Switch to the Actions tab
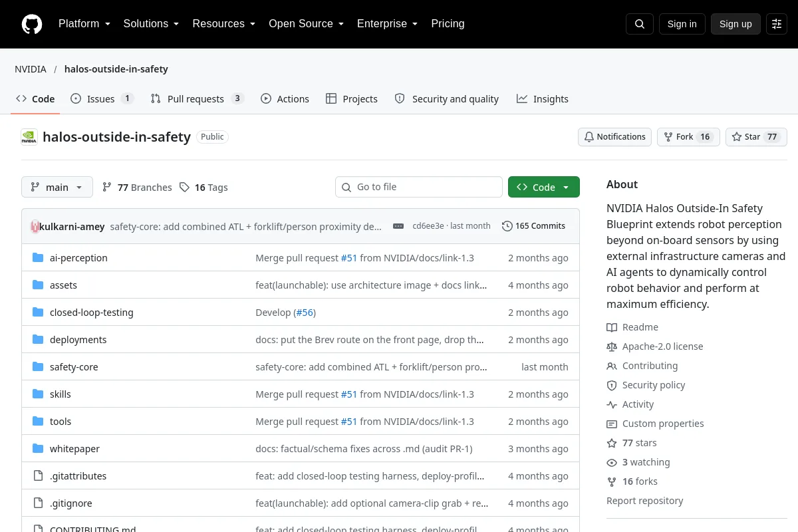Viewport: 798px width, 532px height. tap(285, 98)
